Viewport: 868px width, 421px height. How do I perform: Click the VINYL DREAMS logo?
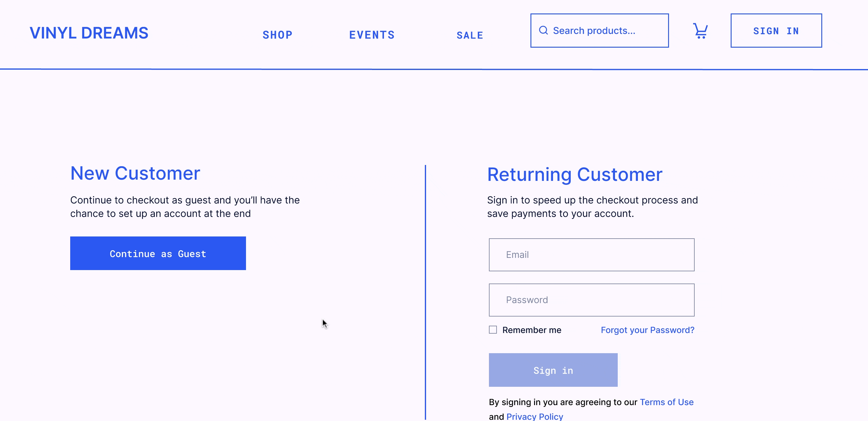click(x=89, y=33)
